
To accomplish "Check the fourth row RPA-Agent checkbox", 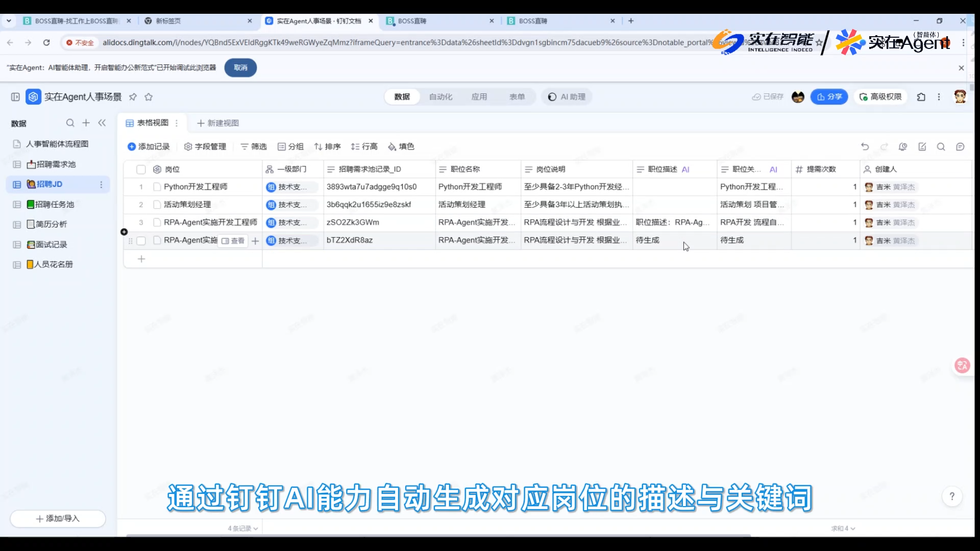I will (x=141, y=241).
